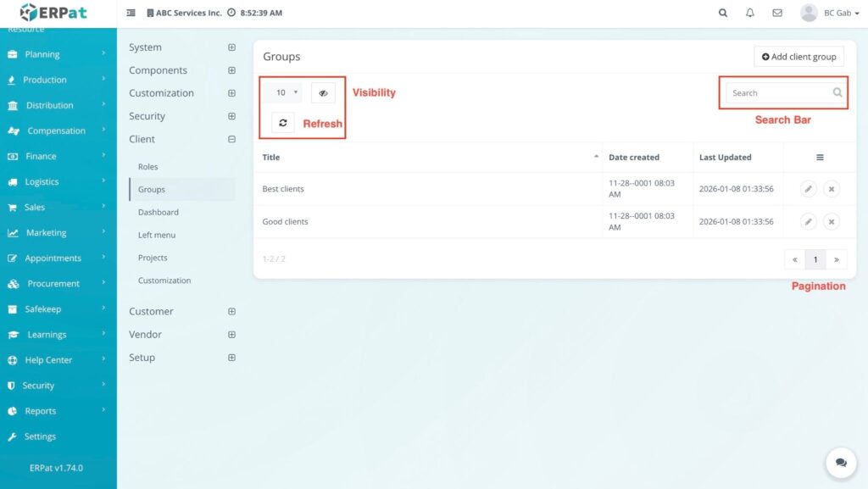Expand the Vendor settings section
The image size is (868, 489).
pyautogui.click(x=231, y=335)
